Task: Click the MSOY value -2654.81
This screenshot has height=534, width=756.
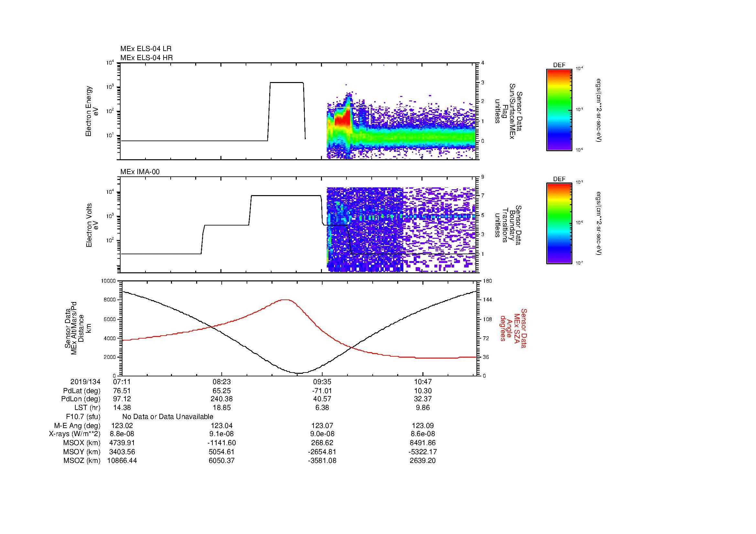Action: [x=322, y=452]
